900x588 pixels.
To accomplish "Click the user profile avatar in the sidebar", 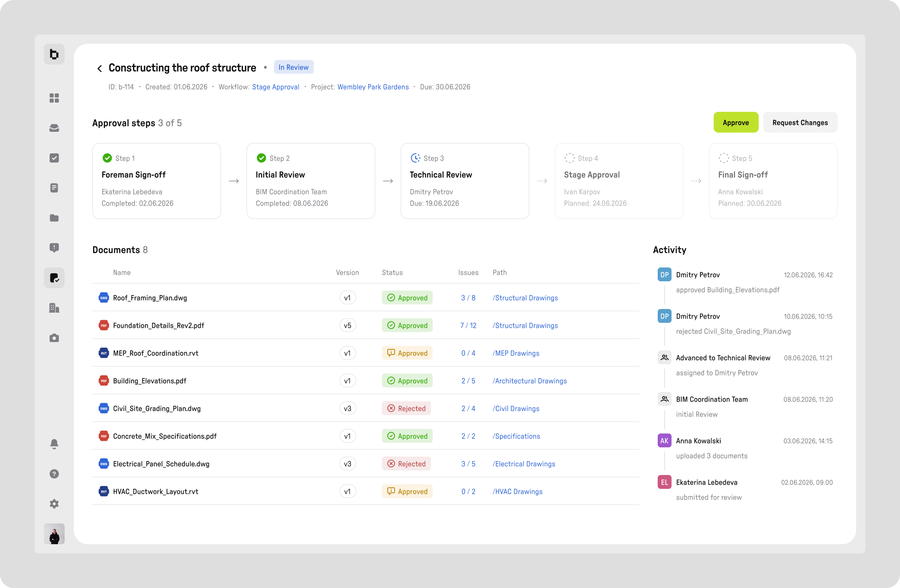I will [x=54, y=534].
